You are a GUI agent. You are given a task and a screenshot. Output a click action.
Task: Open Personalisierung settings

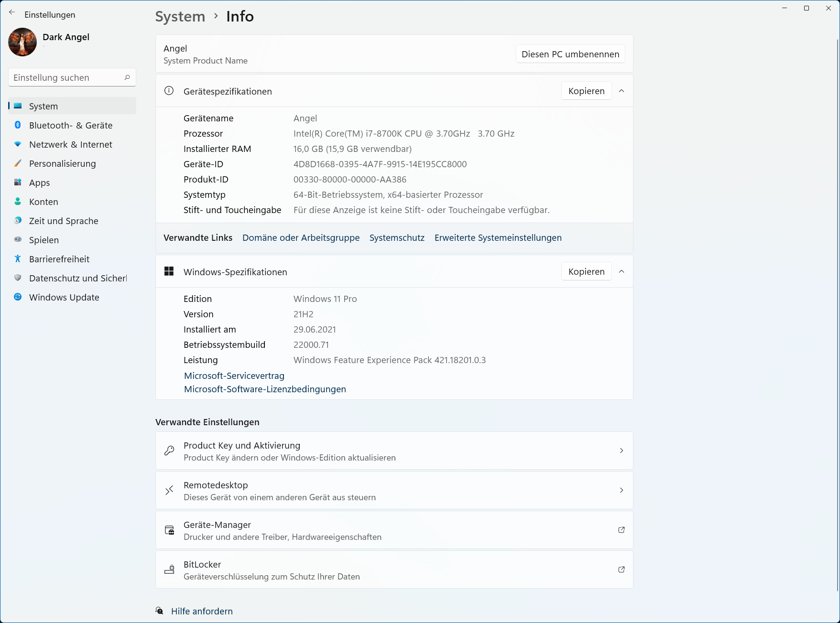(x=72, y=163)
